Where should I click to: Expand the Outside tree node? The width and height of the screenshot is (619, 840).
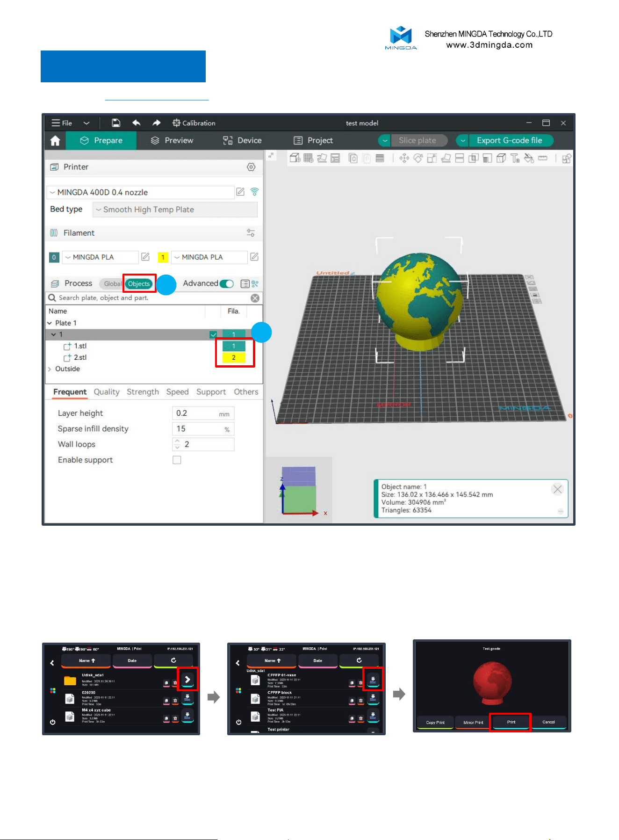[50, 369]
